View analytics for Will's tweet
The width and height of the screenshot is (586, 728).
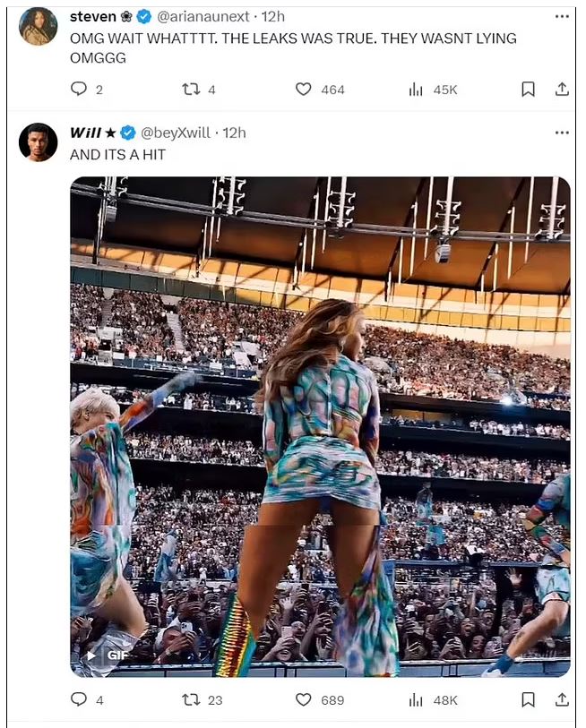(416, 699)
